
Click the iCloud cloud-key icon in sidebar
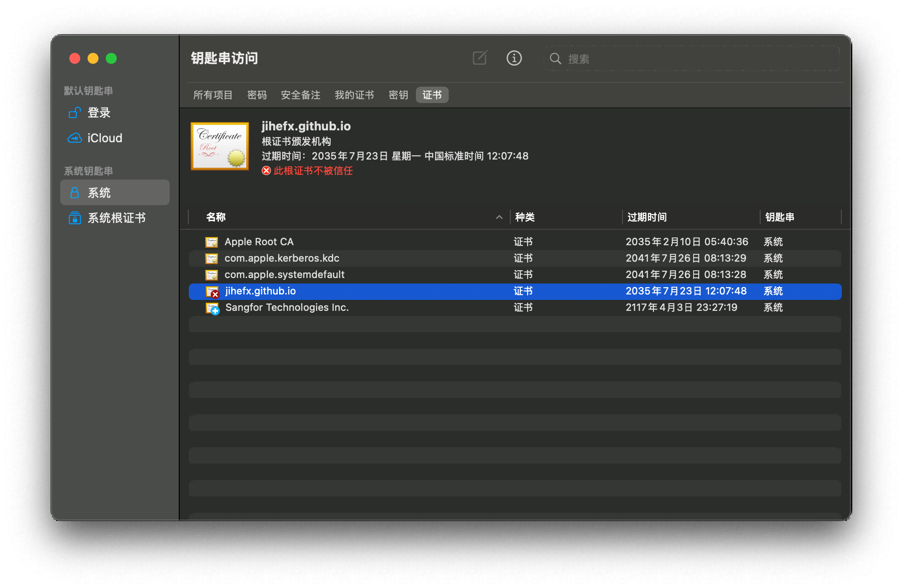click(74, 138)
